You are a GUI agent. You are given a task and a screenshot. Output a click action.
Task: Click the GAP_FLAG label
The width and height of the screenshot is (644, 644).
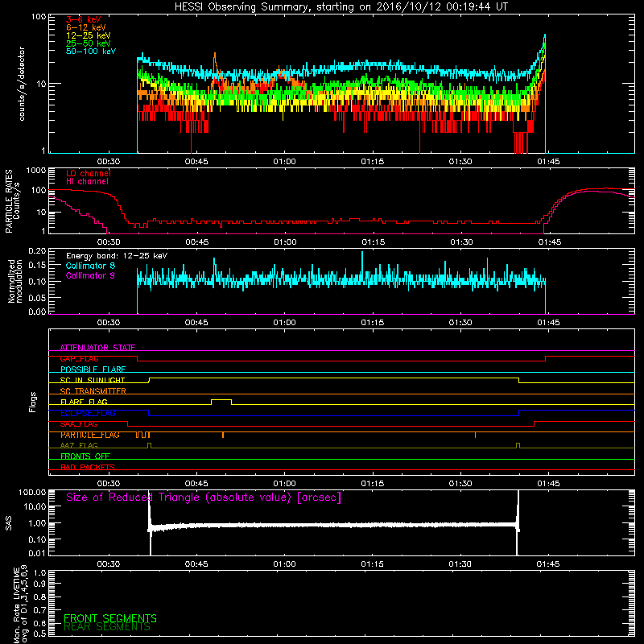tap(79, 358)
